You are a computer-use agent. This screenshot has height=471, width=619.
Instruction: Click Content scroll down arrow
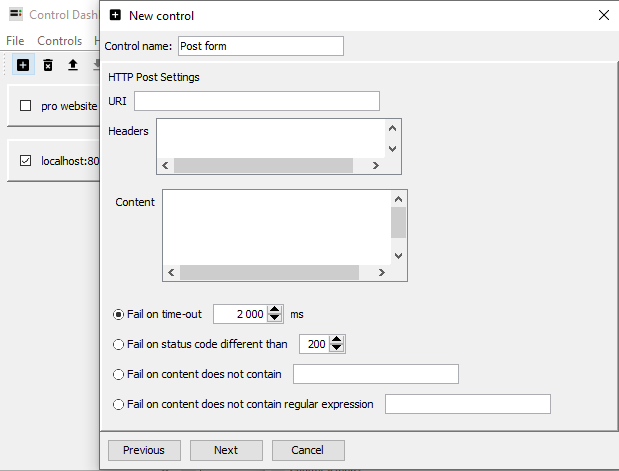tap(398, 256)
